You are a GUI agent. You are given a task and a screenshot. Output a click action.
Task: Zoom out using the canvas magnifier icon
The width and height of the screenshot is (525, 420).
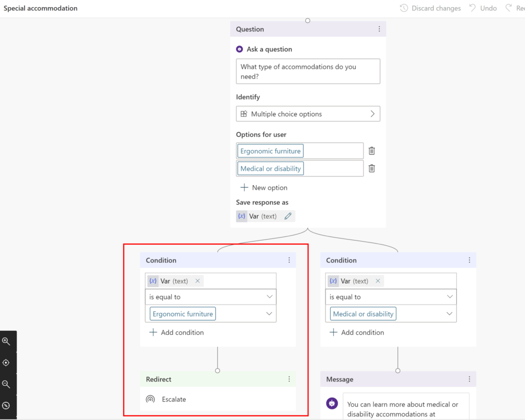(7, 384)
